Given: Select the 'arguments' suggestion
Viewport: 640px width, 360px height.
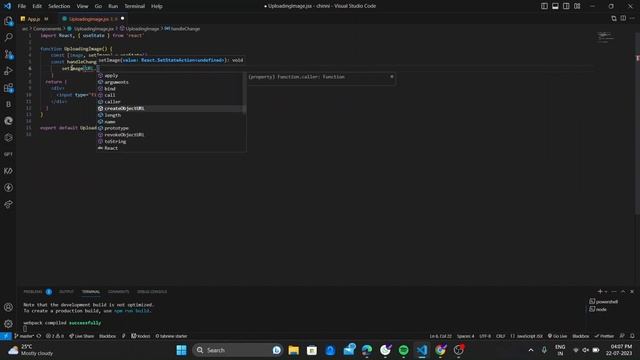Looking at the screenshot, I should pos(171,82).
